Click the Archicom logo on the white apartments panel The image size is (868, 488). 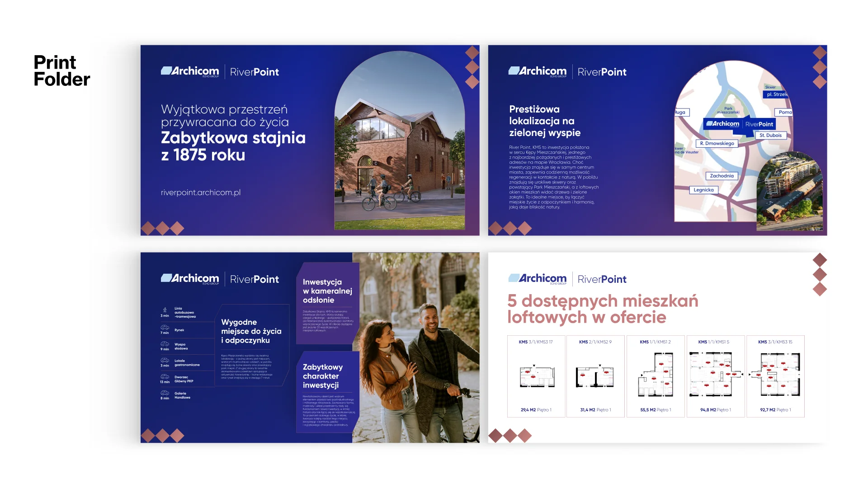click(x=538, y=279)
